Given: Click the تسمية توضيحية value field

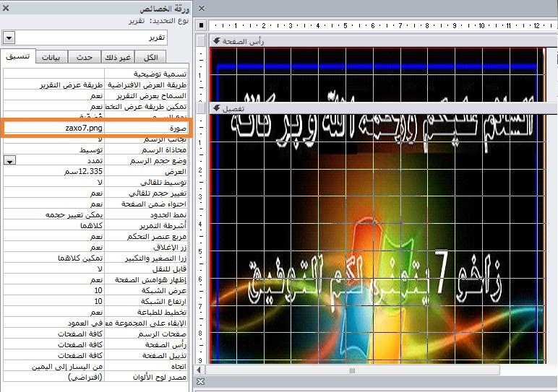Looking at the screenshot, I should pyautogui.click(x=54, y=74).
